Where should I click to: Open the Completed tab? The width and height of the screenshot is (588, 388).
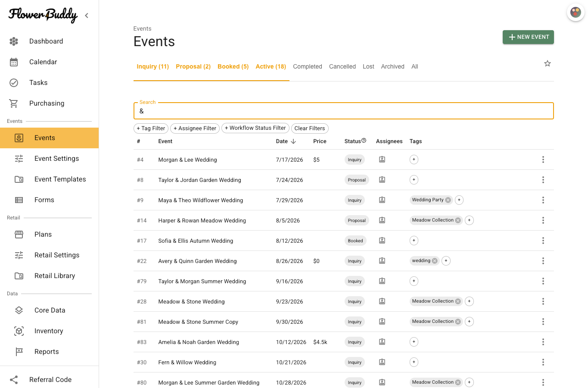pyautogui.click(x=308, y=67)
